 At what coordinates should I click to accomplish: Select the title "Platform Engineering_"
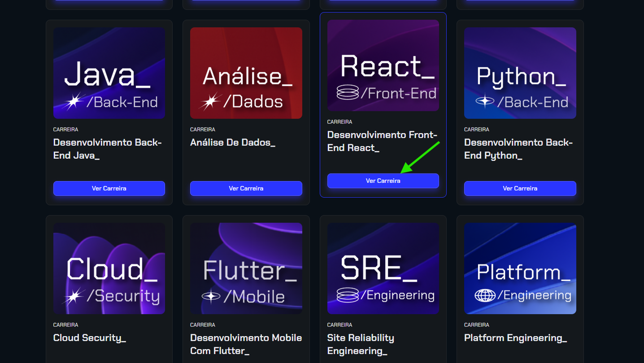pyautogui.click(x=516, y=338)
